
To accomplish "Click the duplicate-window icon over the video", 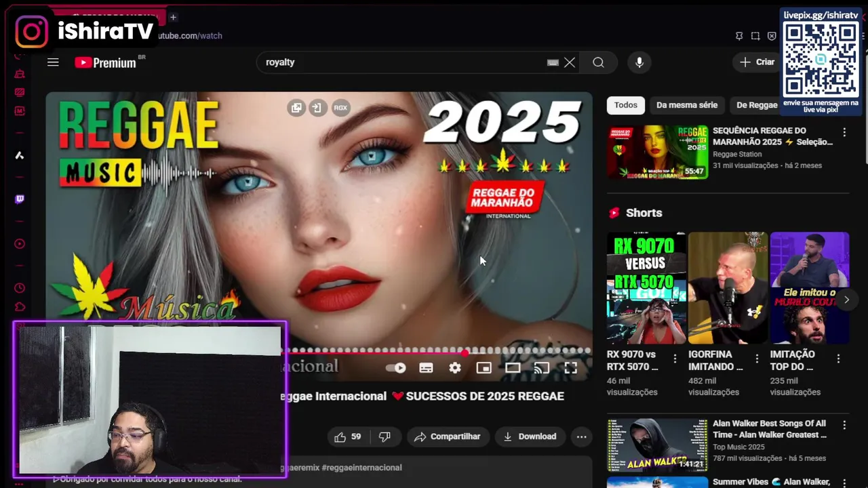I will pos(296,108).
